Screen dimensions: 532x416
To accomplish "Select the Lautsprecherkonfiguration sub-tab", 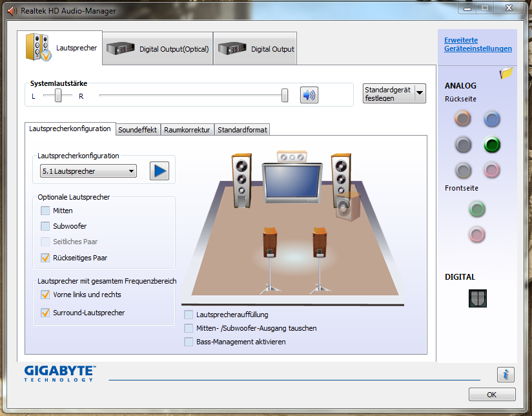I will point(70,129).
